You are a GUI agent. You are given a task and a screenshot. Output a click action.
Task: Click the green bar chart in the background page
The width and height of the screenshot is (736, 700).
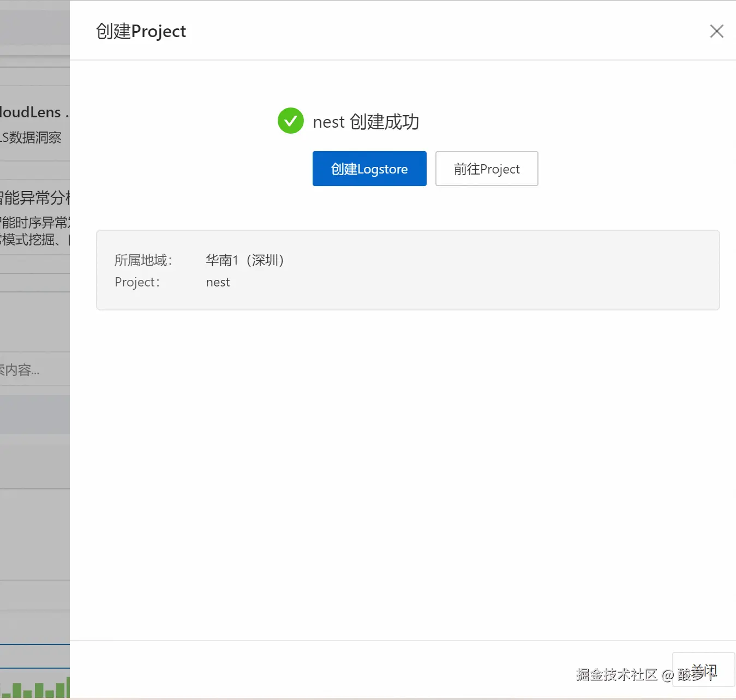pyautogui.click(x=35, y=686)
